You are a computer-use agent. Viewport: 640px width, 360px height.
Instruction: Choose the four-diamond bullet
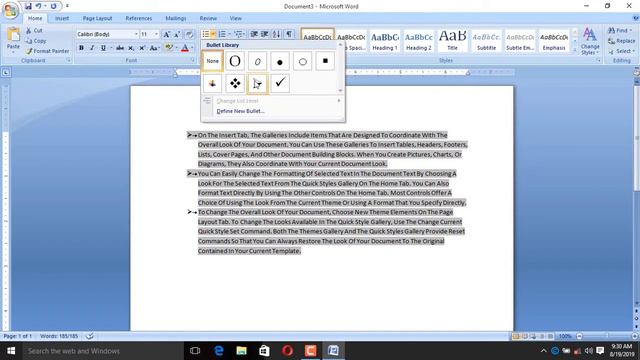[x=235, y=84]
